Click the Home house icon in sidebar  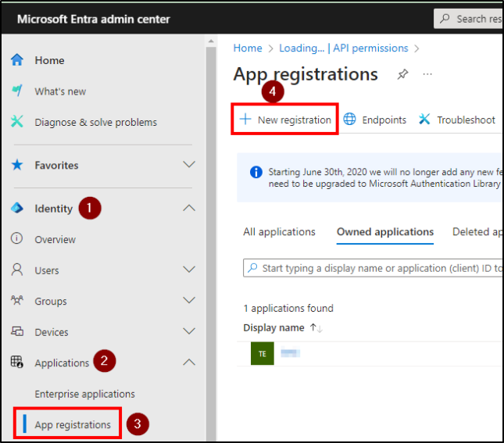(x=17, y=60)
